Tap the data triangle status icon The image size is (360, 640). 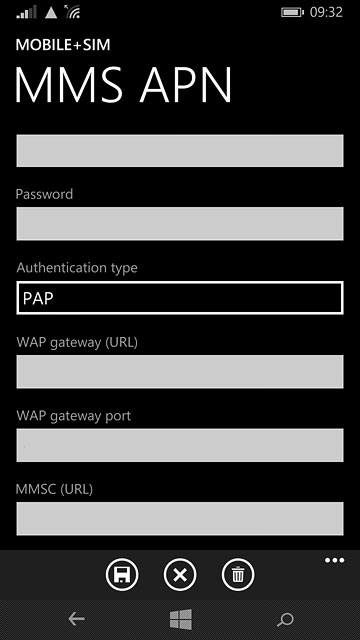coord(51,13)
